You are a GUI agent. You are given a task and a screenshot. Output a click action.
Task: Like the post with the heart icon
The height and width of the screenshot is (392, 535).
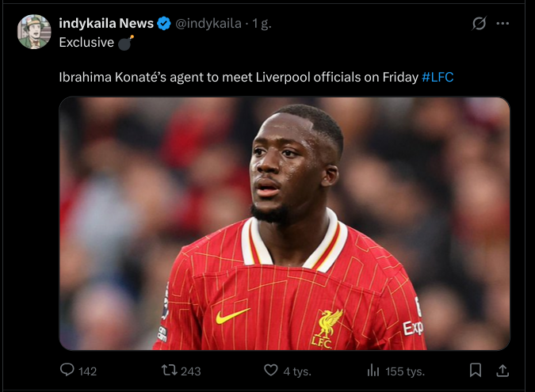[x=271, y=370]
